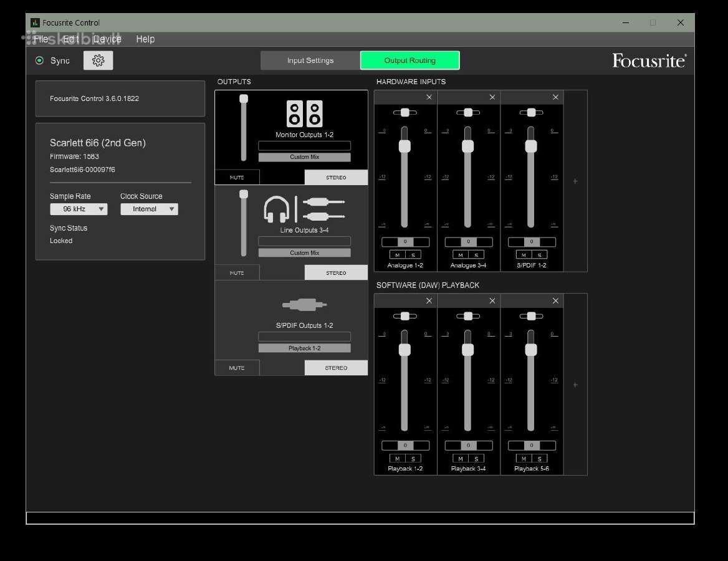
Task: Open the Sample Rate 96 kHz dropdown
Action: click(79, 209)
